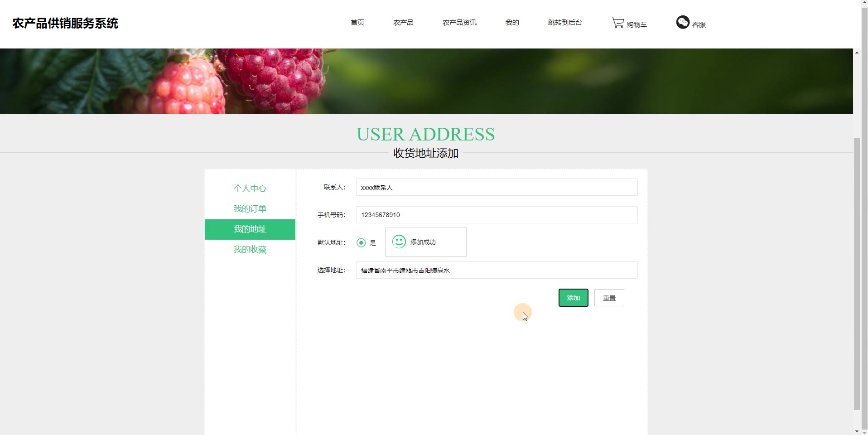868x435 pixels.
Task: Go to 首页 in the navigation bar
Action: point(357,22)
